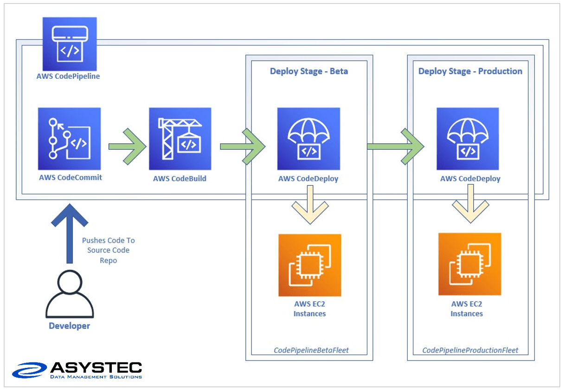
Task: Click the "CodePipelineBetaFleet" caption
Action: [x=311, y=350]
